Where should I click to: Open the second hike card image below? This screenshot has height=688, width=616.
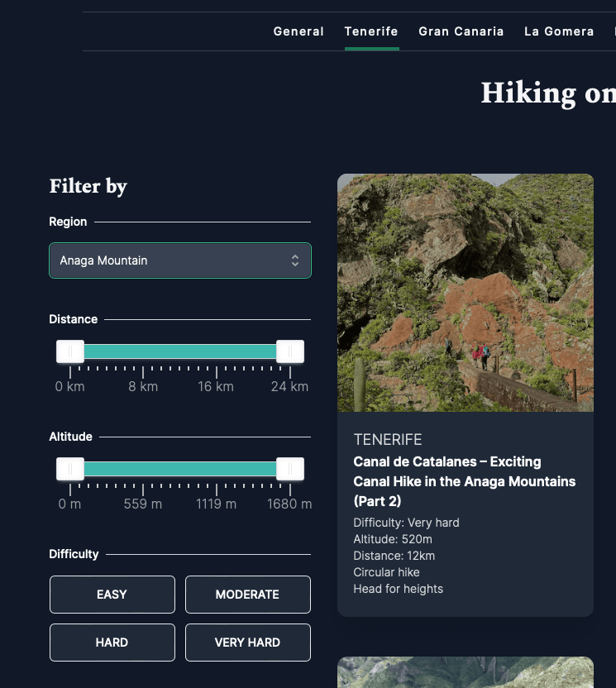click(465, 672)
